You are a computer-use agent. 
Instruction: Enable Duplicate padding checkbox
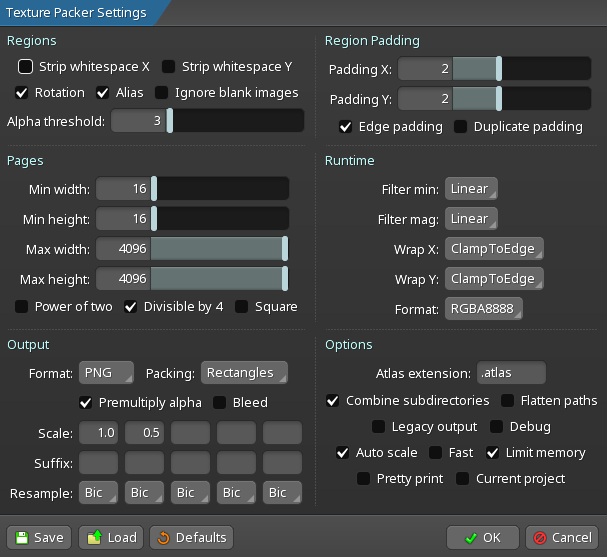click(x=460, y=127)
